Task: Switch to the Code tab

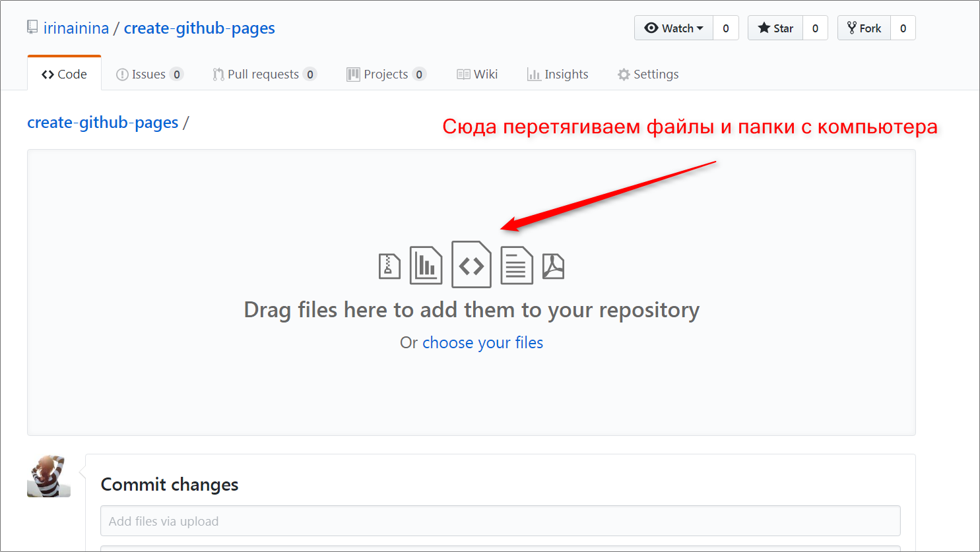Action: 64,74
